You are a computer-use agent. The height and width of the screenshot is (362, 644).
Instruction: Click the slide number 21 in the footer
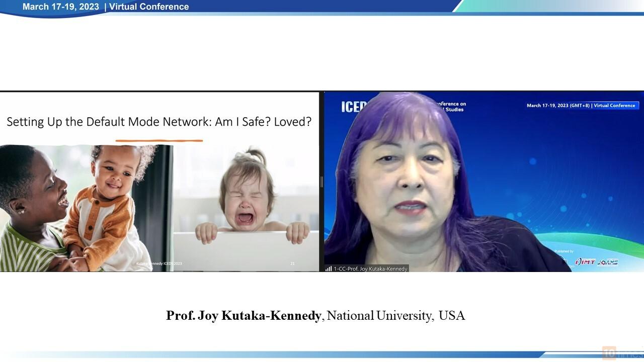tap(293, 263)
